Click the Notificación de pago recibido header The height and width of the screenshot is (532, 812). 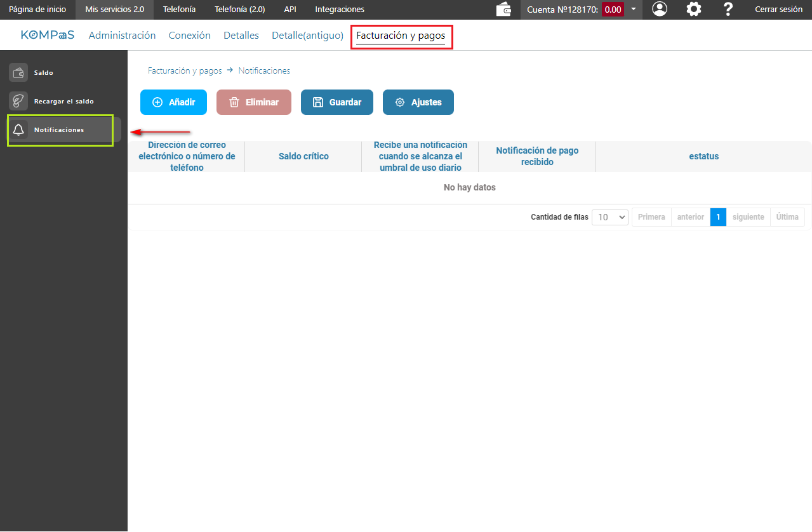[537, 156]
